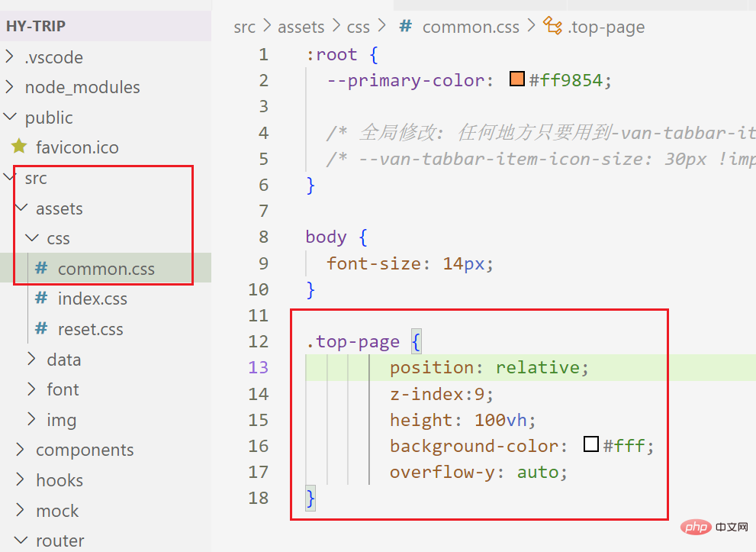Collapse the css folder chevron
This screenshot has width=756, height=552.
(x=32, y=238)
